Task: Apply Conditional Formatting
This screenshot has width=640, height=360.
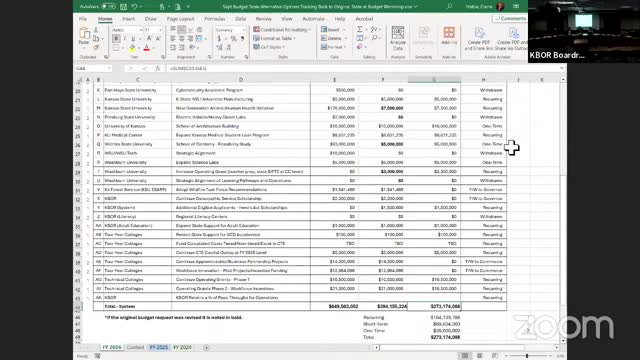Action: click(282, 30)
